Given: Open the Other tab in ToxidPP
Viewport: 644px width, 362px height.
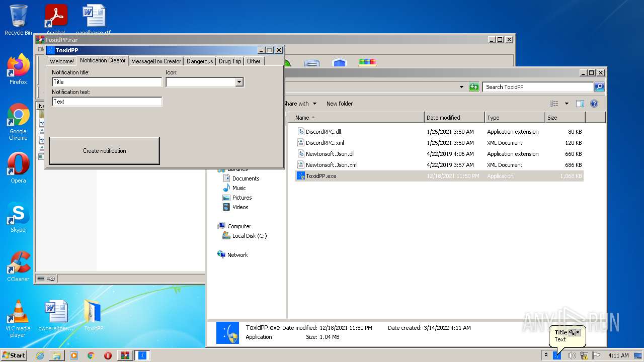Looking at the screenshot, I should coord(254,61).
